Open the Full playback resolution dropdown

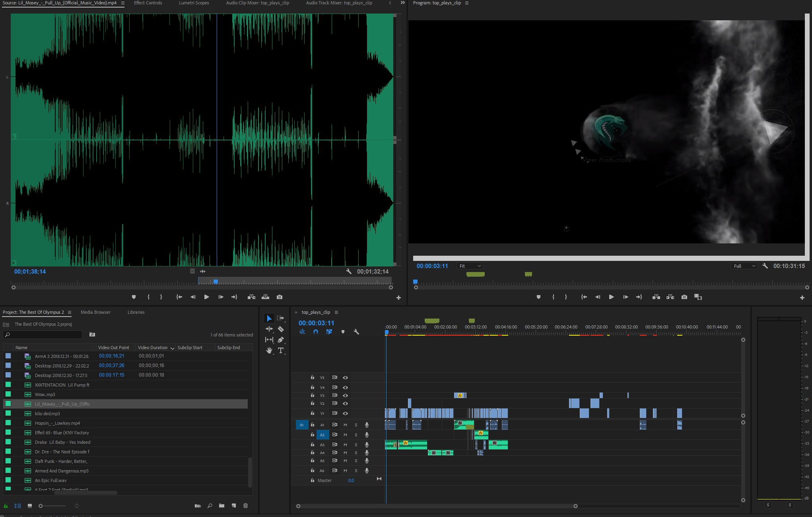744,266
